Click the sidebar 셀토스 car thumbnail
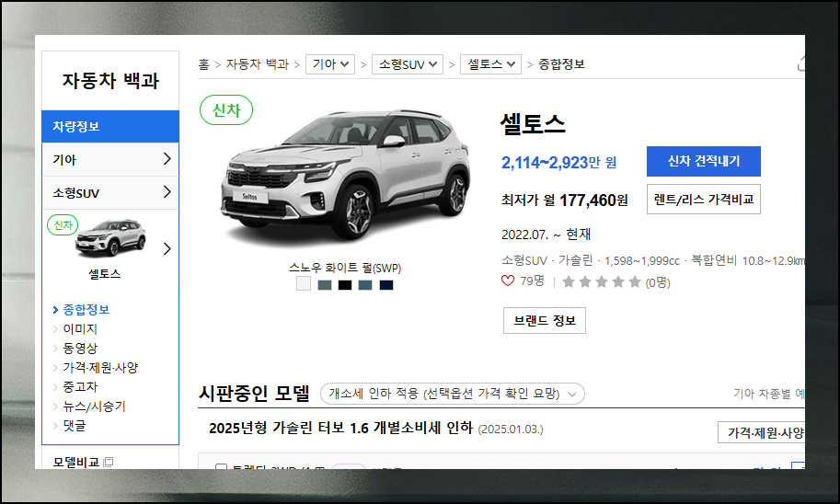Image resolution: width=840 pixels, height=504 pixels. tap(110, 238)
